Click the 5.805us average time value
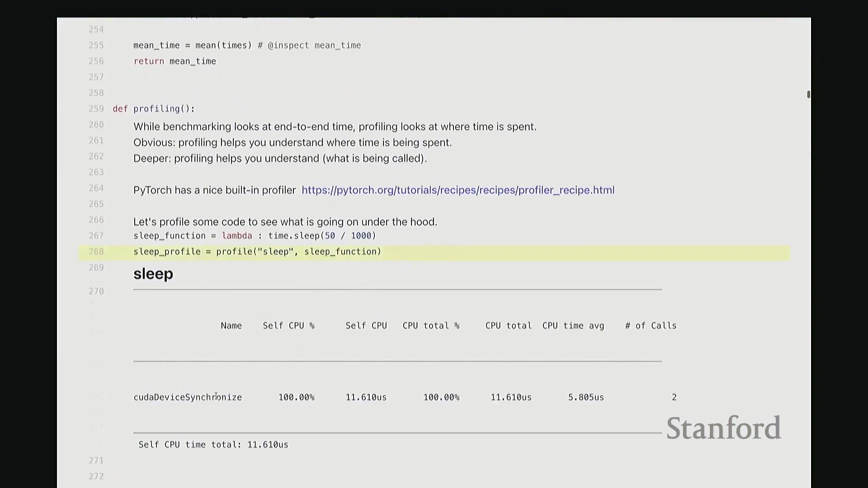Image resolution: width=868 pixels, height=488 pixels. pos(585,397)
